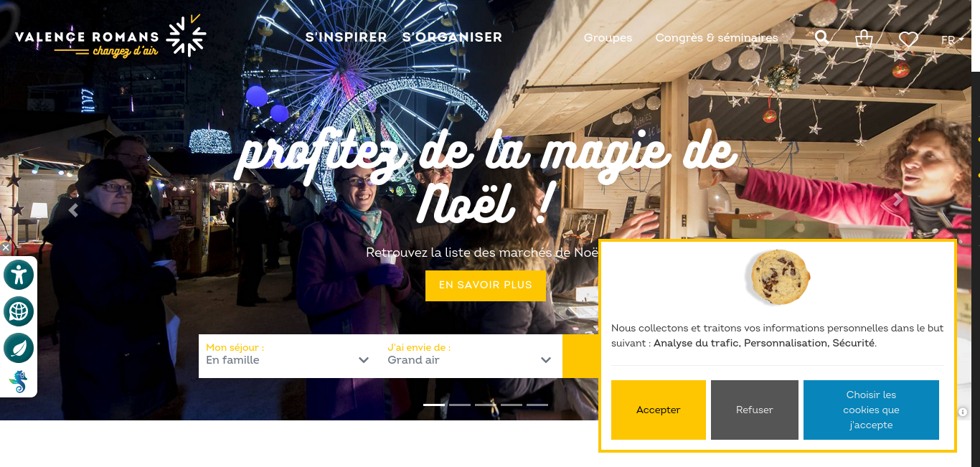Viewport: 980px width, 467px height.
Task: Open the S'ORGANISER menu
Action: (452, 37)
